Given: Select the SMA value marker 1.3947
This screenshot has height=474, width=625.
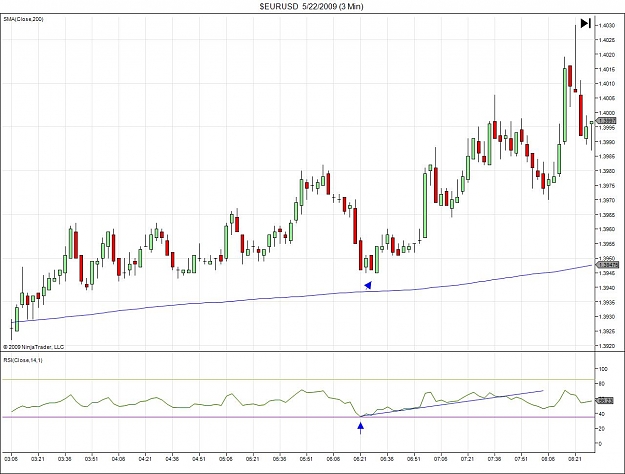Looking at the screenshot, I should (x=607, y=265).
